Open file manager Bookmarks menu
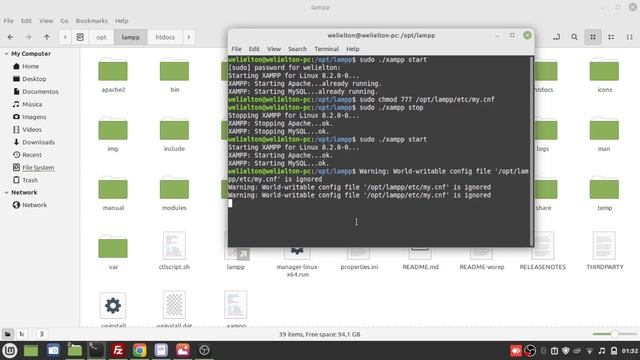 pos(91,20)
